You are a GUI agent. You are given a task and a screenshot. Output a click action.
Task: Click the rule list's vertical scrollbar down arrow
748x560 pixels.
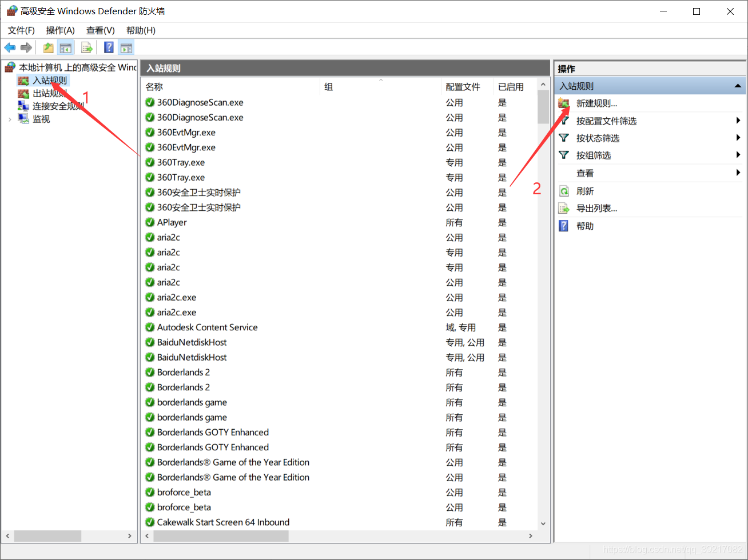[x=543, y=523]
